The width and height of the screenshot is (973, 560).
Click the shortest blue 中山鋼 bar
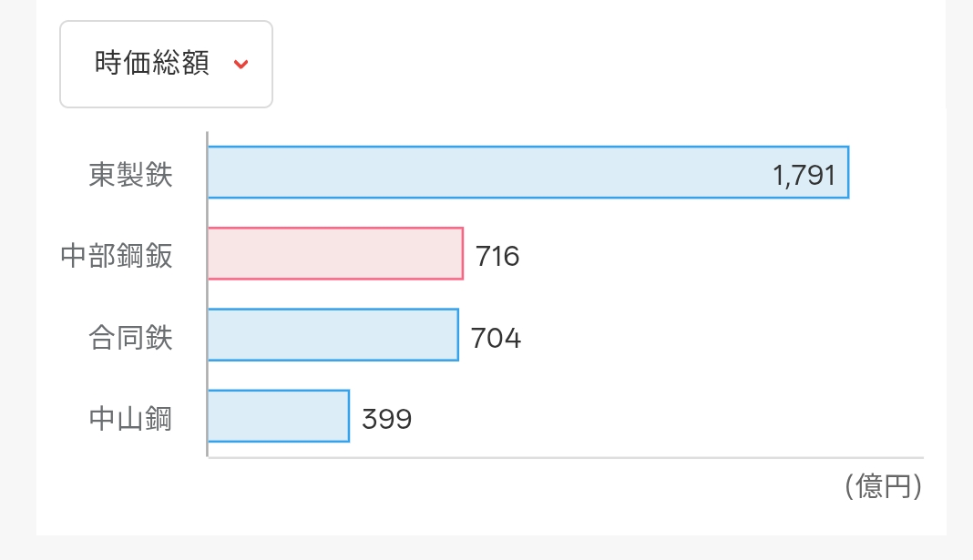[x=279, y=416]
